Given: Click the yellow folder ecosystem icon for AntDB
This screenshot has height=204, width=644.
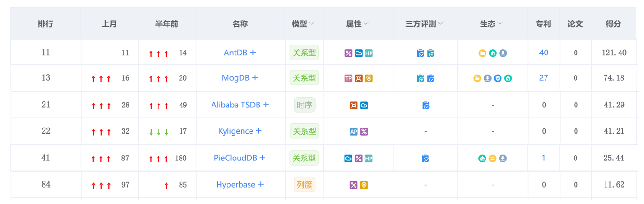Looking at the screenshot, I should [482, 53].
